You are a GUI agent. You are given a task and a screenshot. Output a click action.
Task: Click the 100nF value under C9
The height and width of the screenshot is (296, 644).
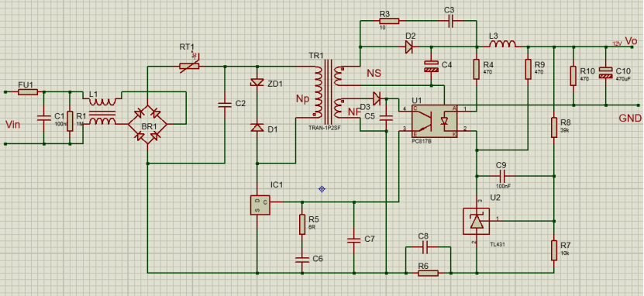point(504,186)
